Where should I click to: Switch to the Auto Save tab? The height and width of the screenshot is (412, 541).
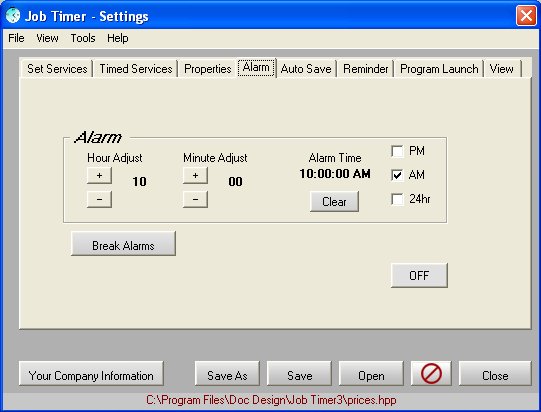click(x=306, y=69)
